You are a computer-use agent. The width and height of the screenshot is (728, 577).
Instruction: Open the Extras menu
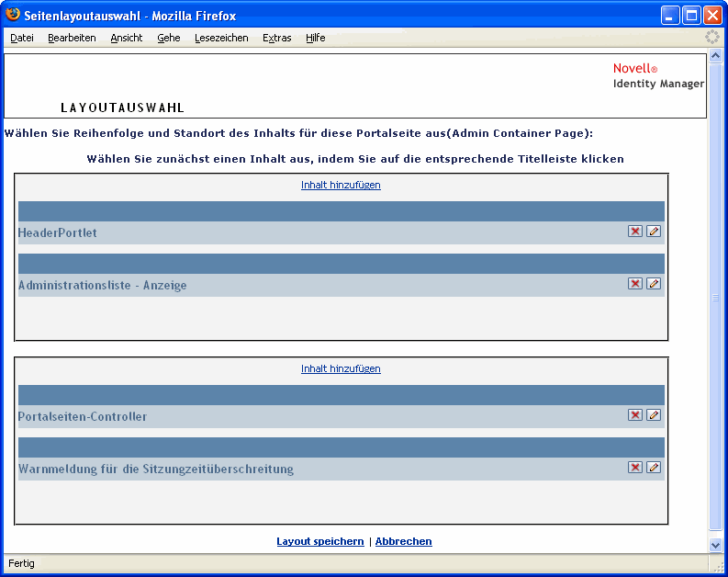[x=276, y=38]
